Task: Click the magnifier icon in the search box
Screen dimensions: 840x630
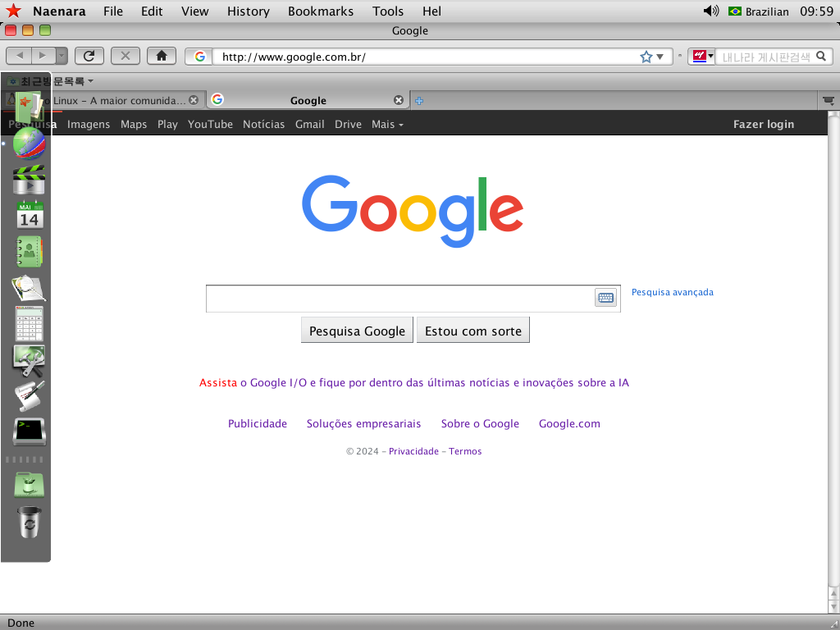Action: click(820, 57)
